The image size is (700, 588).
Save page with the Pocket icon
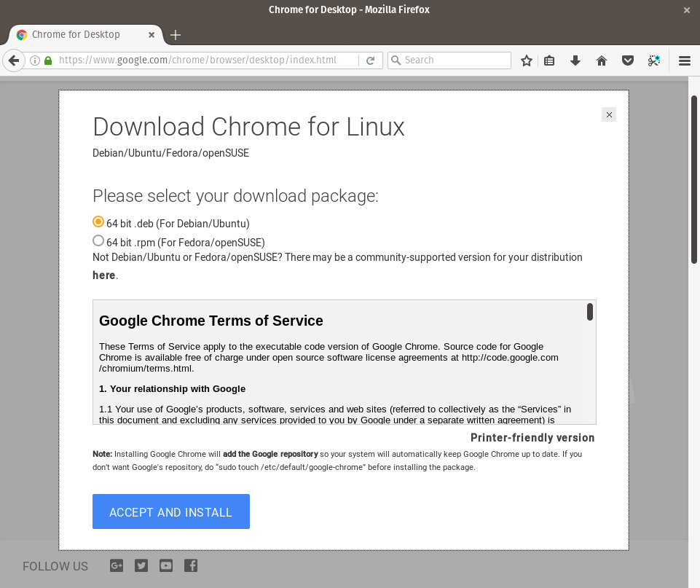pyautogui.click(x=628, y=60)
